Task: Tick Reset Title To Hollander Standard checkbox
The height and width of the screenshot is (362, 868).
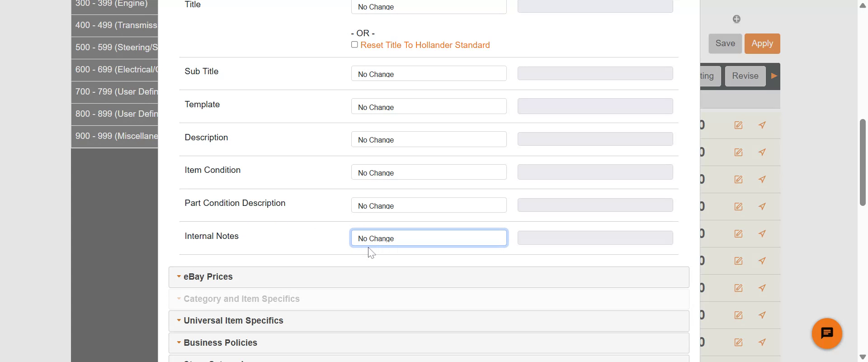Action: pyautogui.click(x=354, y=44)
